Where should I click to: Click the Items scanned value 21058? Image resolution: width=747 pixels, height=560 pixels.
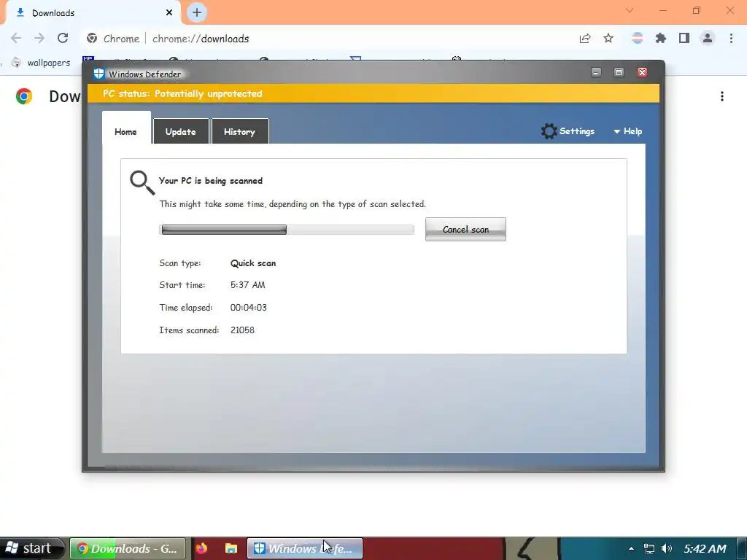(x=242, y=330)
